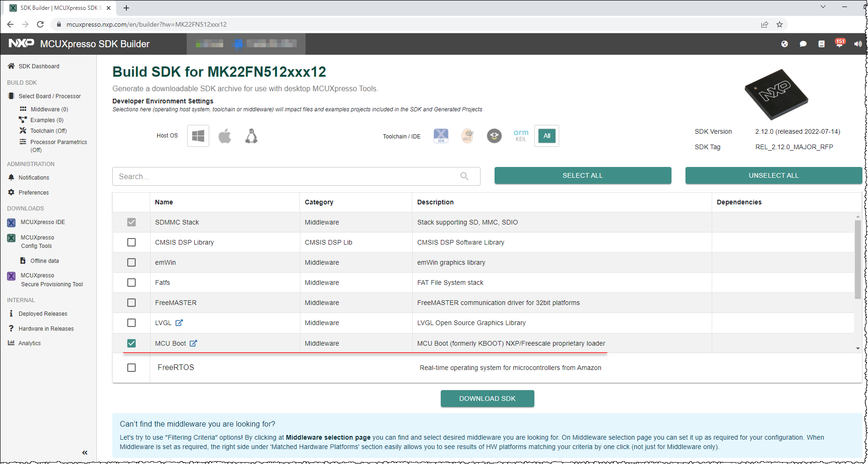The image size is (868, 464).
Task: Disable the MCU Boot selection
Action: tap(131, 343)
